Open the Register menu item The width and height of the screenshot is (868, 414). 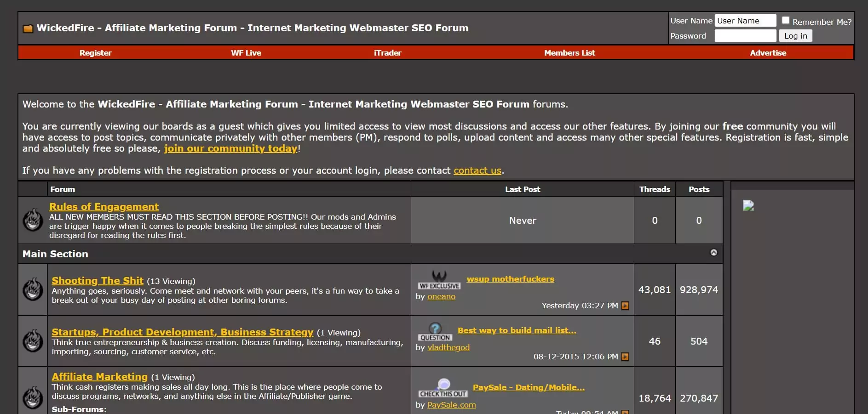pyautogui.click(x=95, y=53)
